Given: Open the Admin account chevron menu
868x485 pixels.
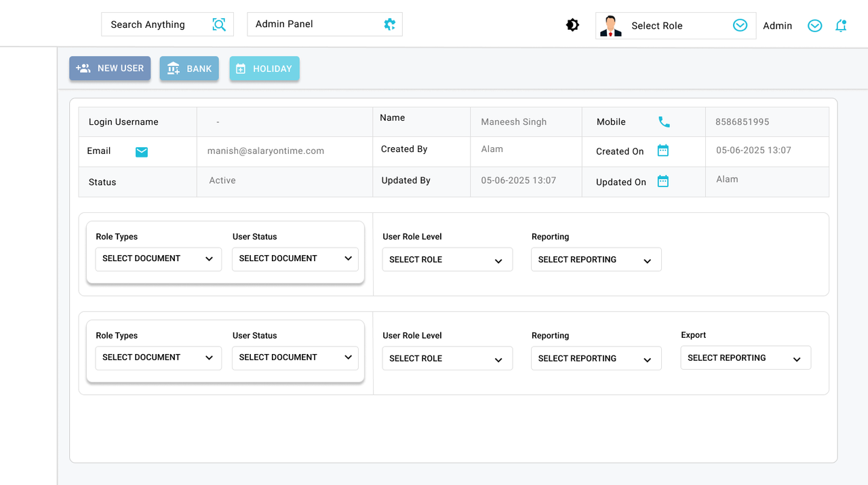Looking at the screenshot, I should tap(814, 25).
